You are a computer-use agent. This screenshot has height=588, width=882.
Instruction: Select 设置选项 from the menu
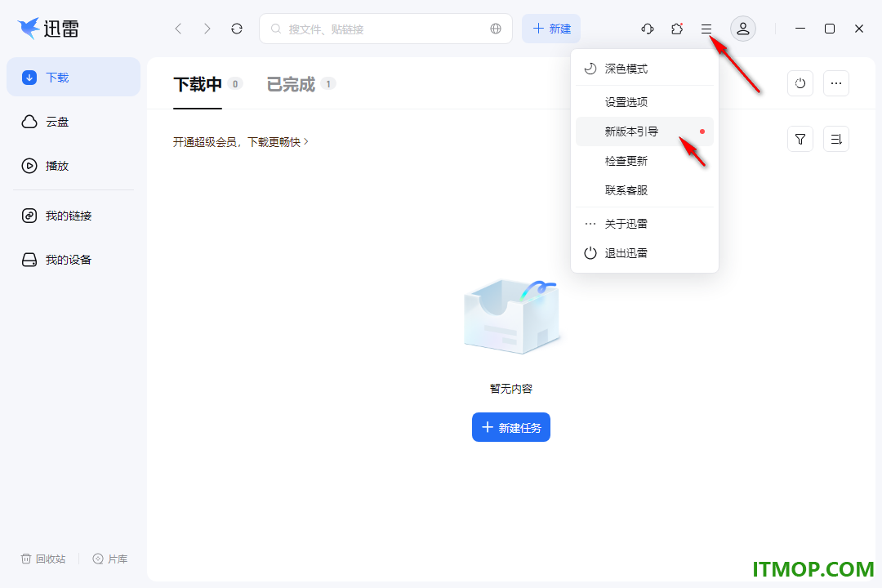click(x=644, y=102)
